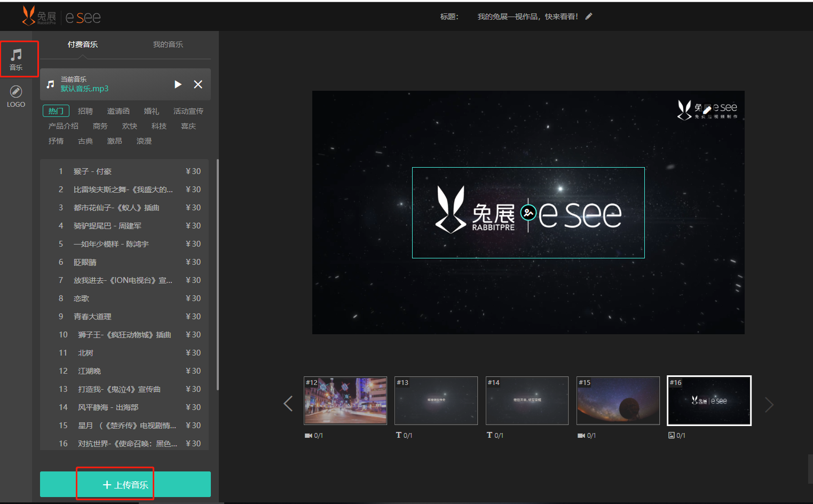Click the 上传音乐 upload button

coord(125,484)
